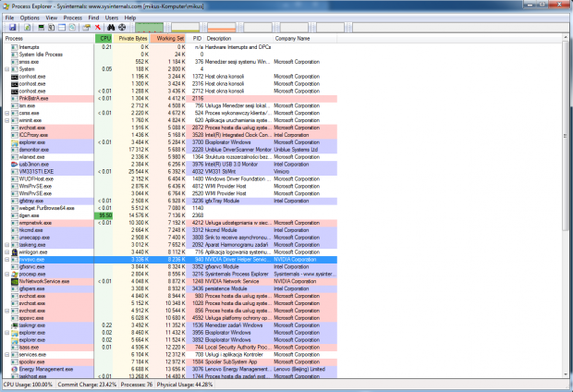This screenshot has height=392, width=573.
Task: Click the scrollbar down arrow
Action: (x=566, y=374)
